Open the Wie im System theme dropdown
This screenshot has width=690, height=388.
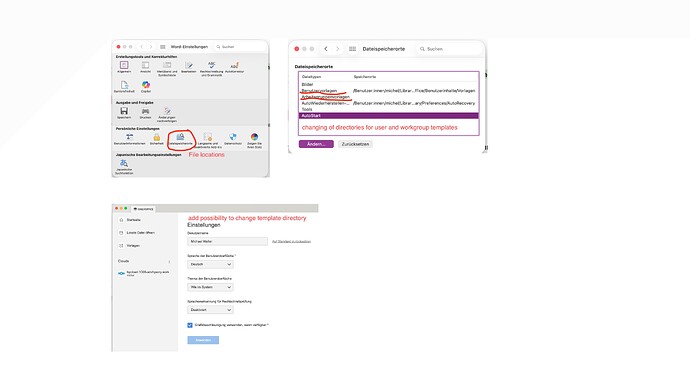pos(210,287)
